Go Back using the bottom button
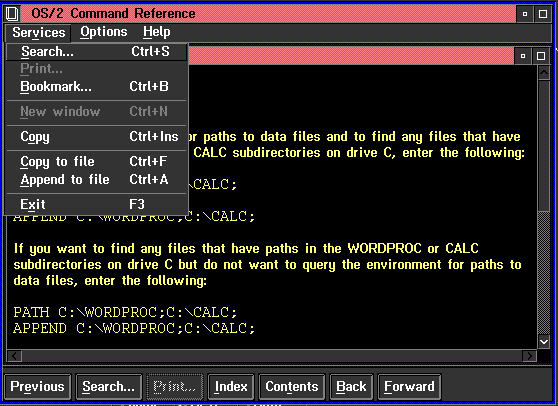558x406 pixels. 351,387
